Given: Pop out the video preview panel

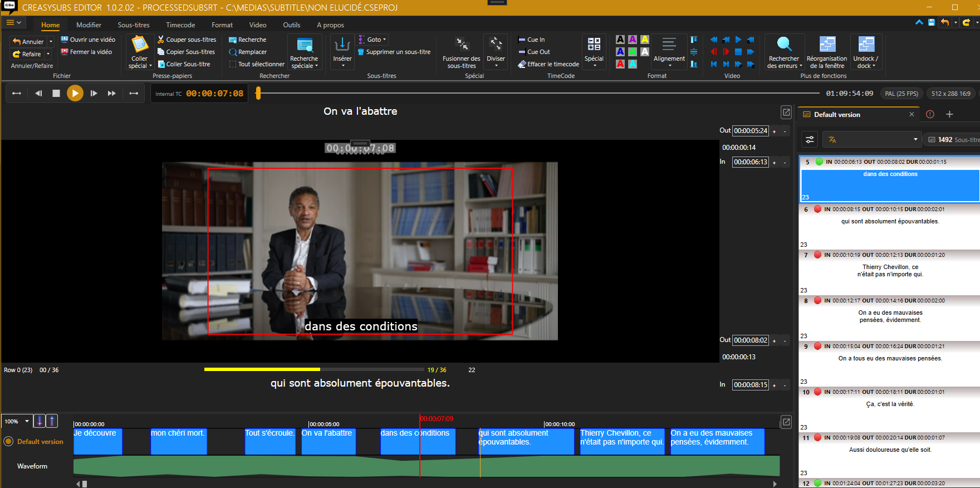Looking at the screenshot, I should click(x=786, y=112).
